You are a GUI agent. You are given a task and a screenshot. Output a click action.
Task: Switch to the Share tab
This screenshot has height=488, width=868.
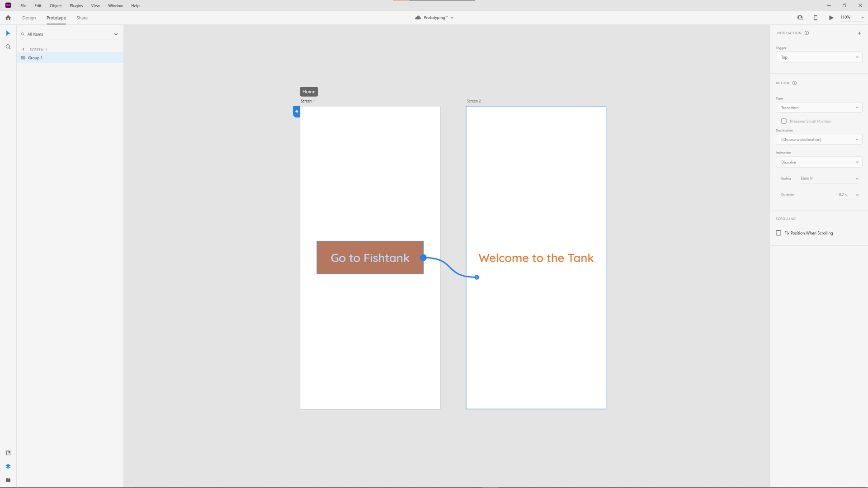coord(82,18)
